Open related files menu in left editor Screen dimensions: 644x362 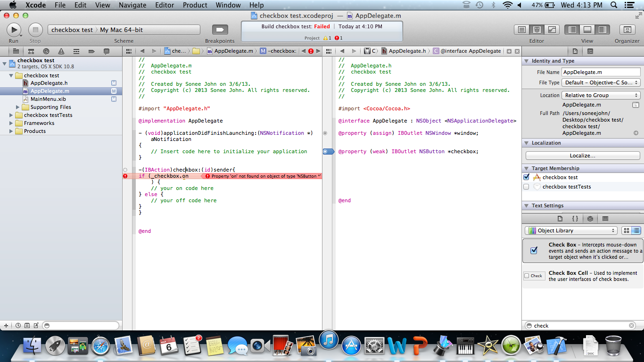129,51
